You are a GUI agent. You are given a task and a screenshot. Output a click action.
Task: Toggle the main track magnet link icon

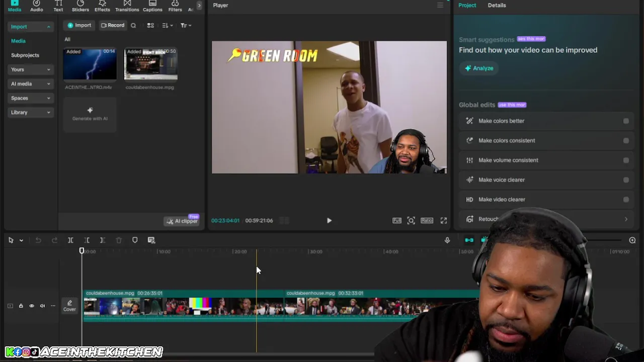pyautogui.click(x=469, y=240)
